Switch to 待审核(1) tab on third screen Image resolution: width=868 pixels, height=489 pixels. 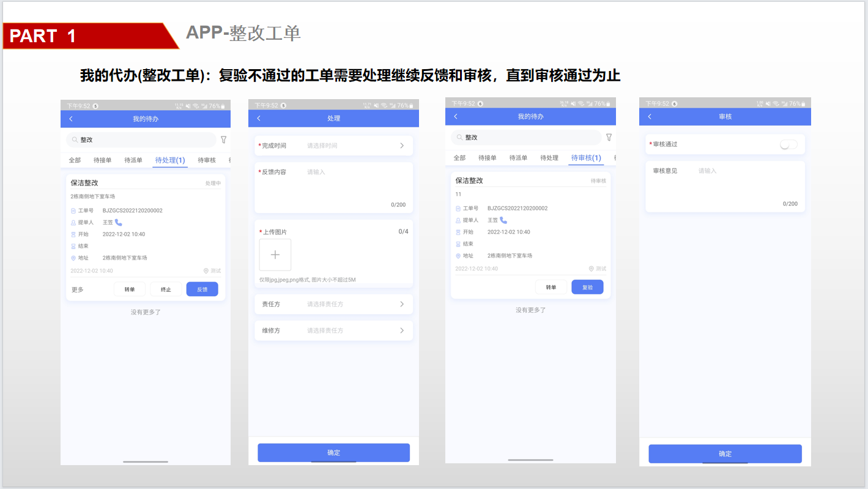click(585, 158)
